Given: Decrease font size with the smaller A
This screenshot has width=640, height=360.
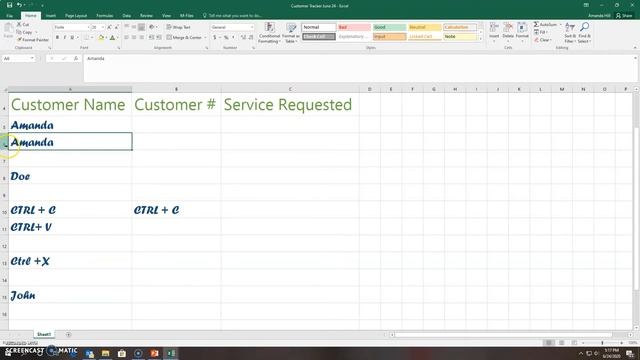Looking at the screenshot, I should (116, 27).
